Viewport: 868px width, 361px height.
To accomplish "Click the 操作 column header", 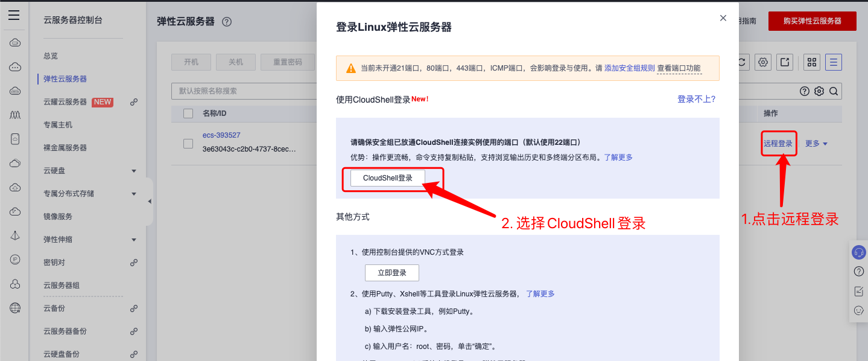I will point(771,113).
